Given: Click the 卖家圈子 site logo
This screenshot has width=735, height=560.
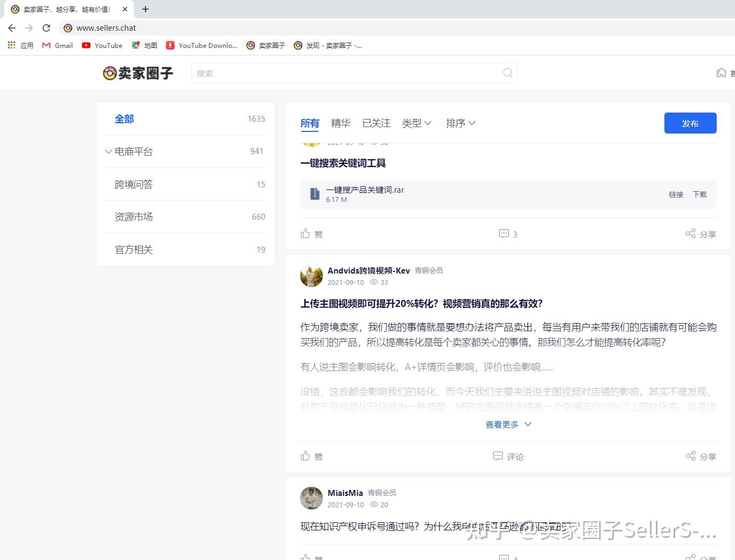Looking at the screenshot, I should 138,73.
